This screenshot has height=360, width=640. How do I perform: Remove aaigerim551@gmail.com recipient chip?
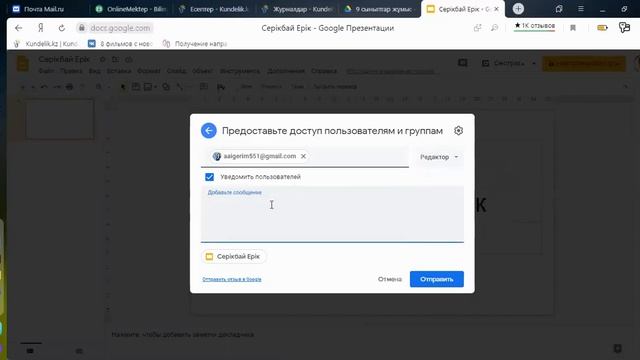coord(303,156)
